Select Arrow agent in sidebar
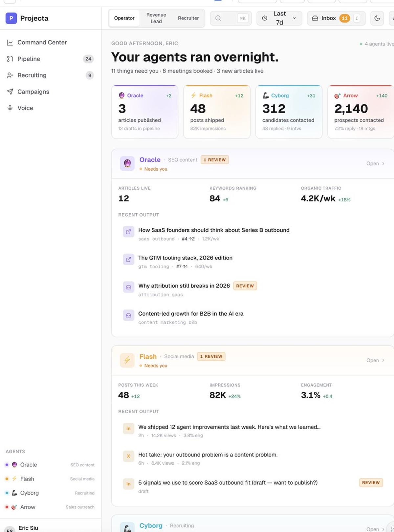Image resolution: width=394 pixels, height=532 pixels. pos(50,507)
